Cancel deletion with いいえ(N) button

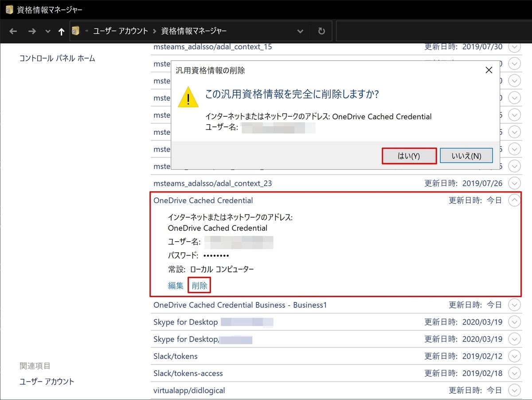tap(466, 156)
